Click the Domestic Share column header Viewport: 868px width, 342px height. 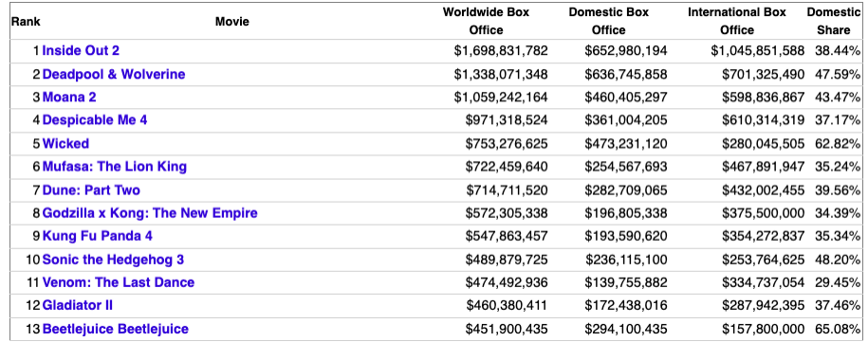[833, 21]
